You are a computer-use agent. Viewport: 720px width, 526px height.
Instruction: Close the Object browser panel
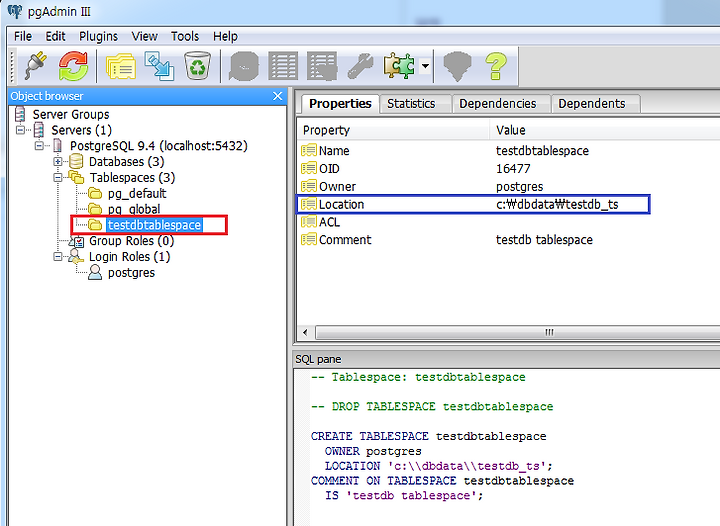277,96
